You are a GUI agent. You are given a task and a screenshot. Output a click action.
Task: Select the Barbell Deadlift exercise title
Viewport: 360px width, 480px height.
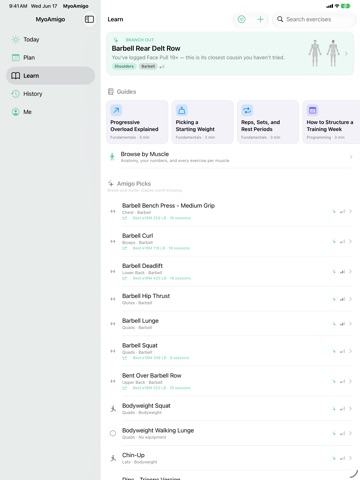(x=142, y=266)
